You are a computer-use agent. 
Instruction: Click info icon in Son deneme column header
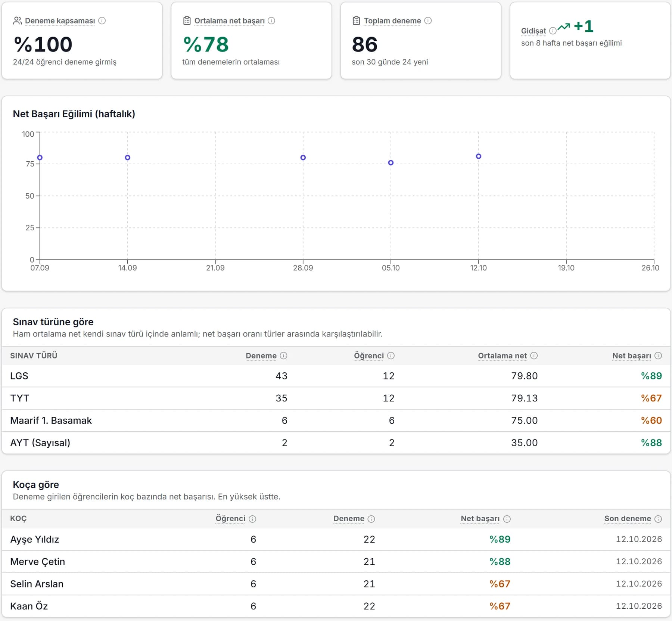click(x=658, y=519)
